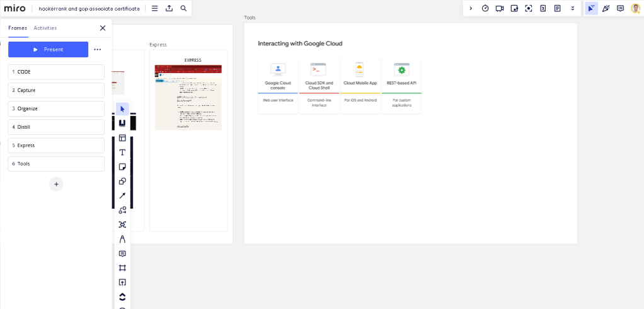Click the Tools frame label

(x=250, y=18)
